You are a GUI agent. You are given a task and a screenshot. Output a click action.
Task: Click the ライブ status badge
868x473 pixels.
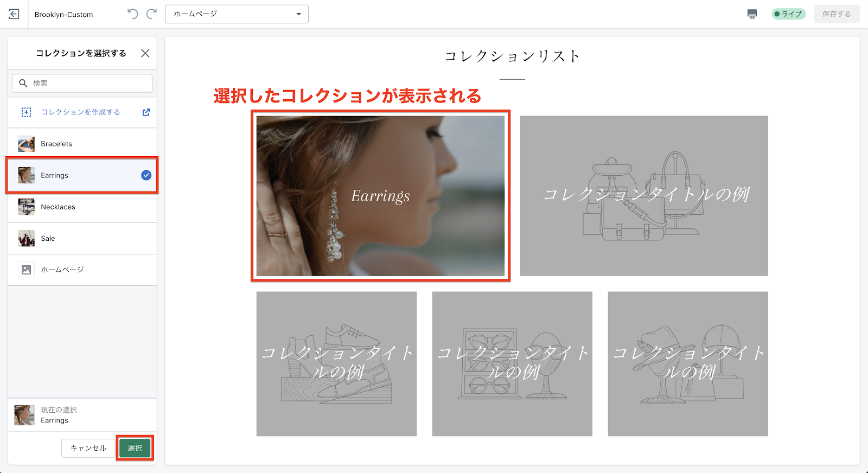[788, 14]
